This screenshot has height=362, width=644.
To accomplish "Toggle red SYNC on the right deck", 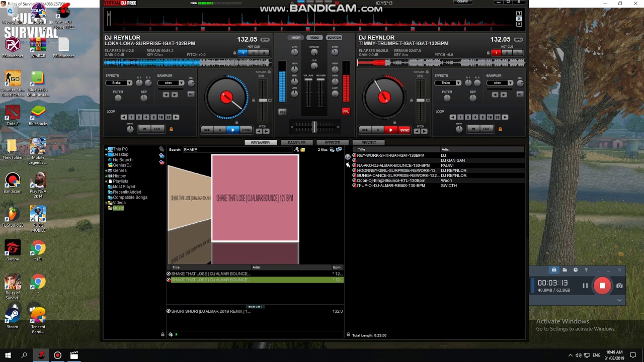I will pyautogui.click(x=405, y=130).
